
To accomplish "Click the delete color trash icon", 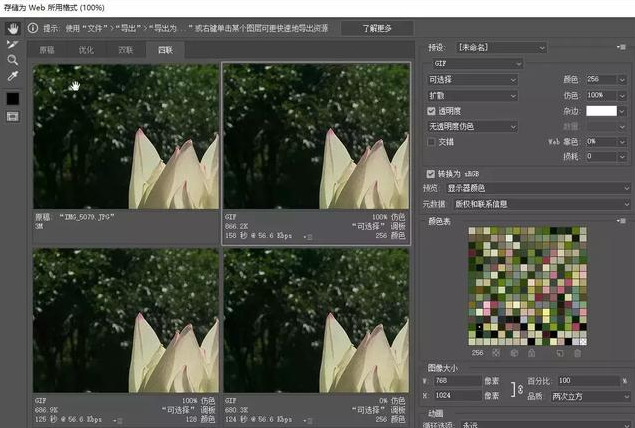I will coord(577,353).
